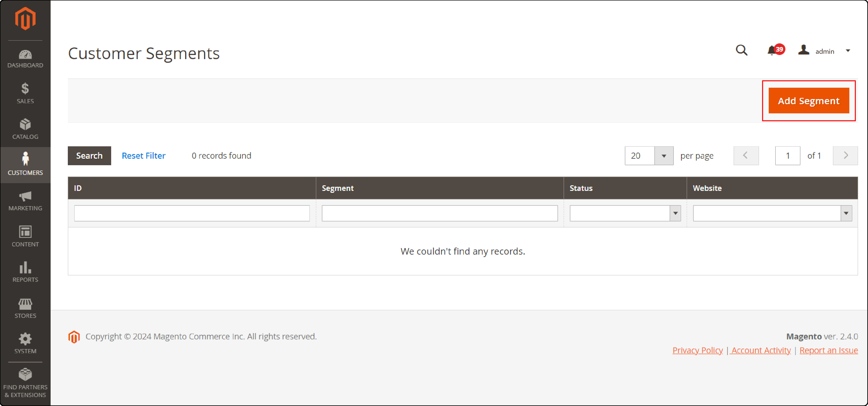Open the Sales menu
The image size is (868, 406).
click(x=25, y=93)
